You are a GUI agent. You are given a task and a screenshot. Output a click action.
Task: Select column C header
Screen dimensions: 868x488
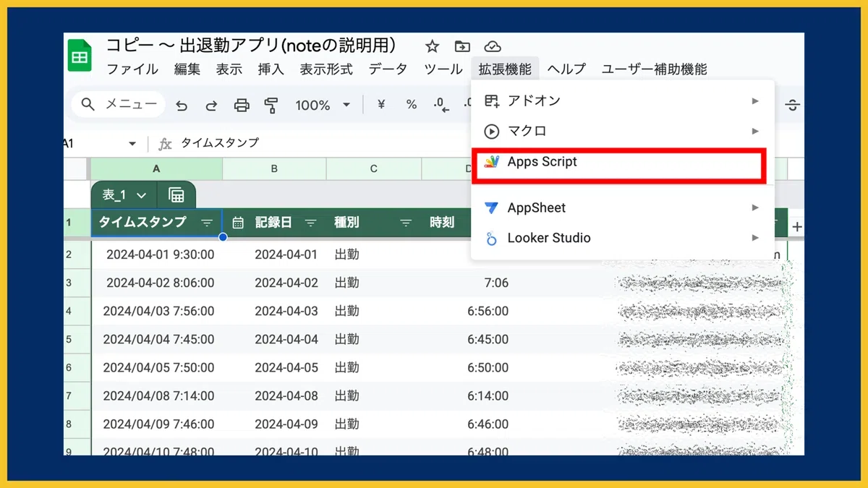(x=373, y=168)
